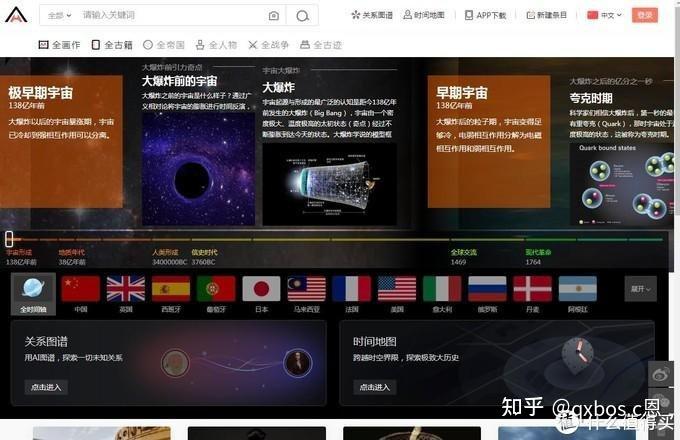The image size is (680, 440).
Task: Click 点击进入 under 关系图谱
Action: coord(46,387)
